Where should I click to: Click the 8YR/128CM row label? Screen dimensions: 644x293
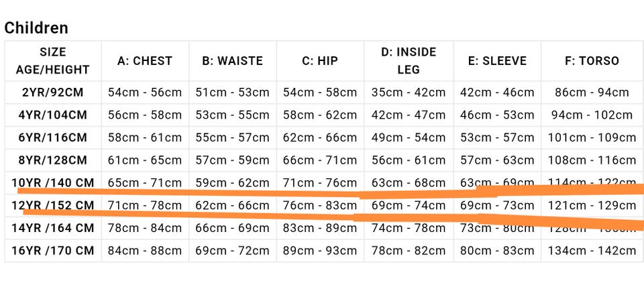click(x=53, y=161)
